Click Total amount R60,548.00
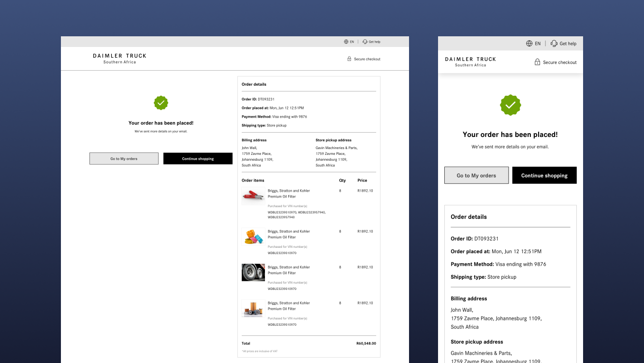Image resolution: width=644 pixels, height=363 pixels. point(366,344)
